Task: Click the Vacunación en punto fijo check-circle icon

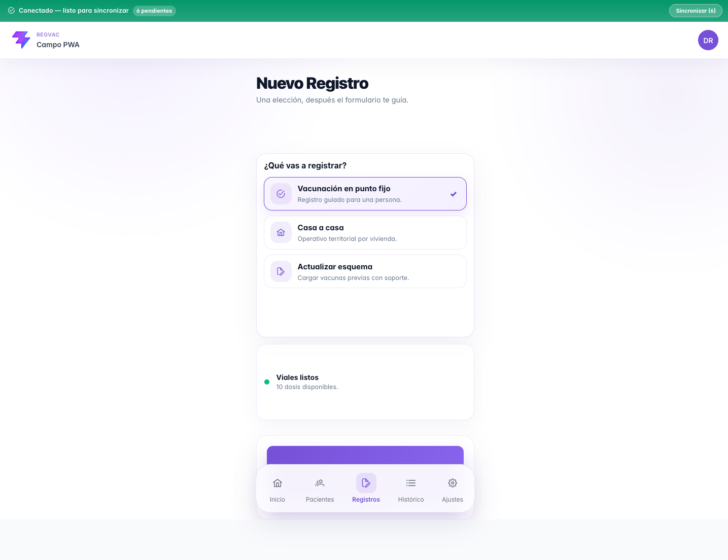Action: pos(281,194)
